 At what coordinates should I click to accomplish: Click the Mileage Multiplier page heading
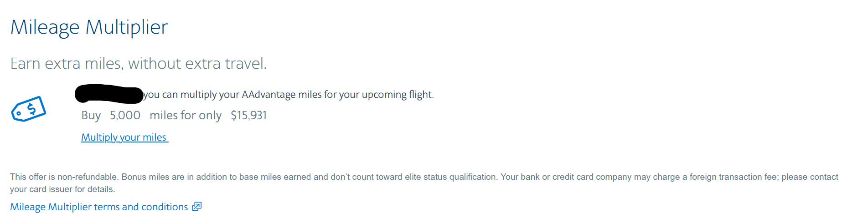tap(89, 27)
